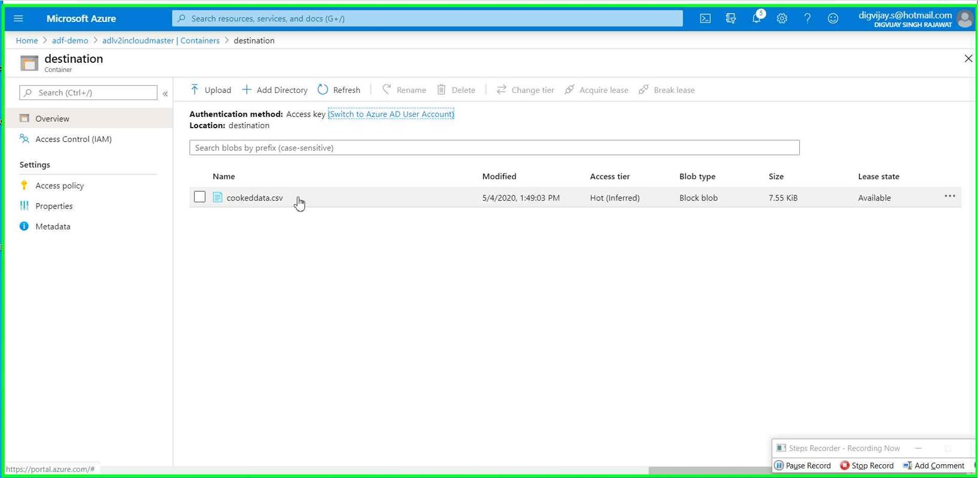Click Delete in the toolbar
Image resolution: width=980 pixels, height=478 pixels.
456,90
